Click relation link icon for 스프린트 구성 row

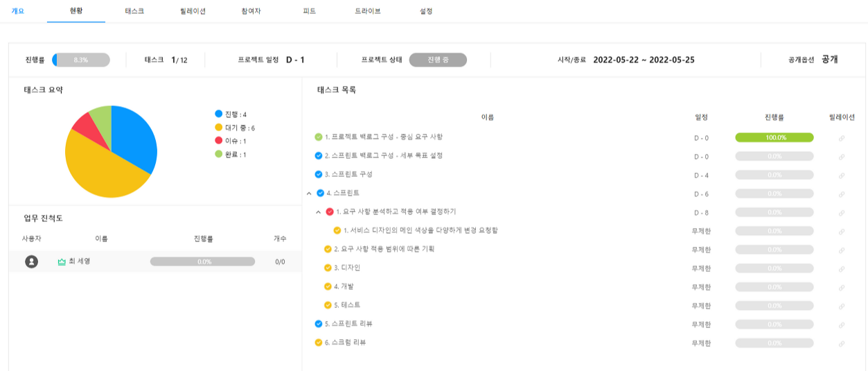842,175
